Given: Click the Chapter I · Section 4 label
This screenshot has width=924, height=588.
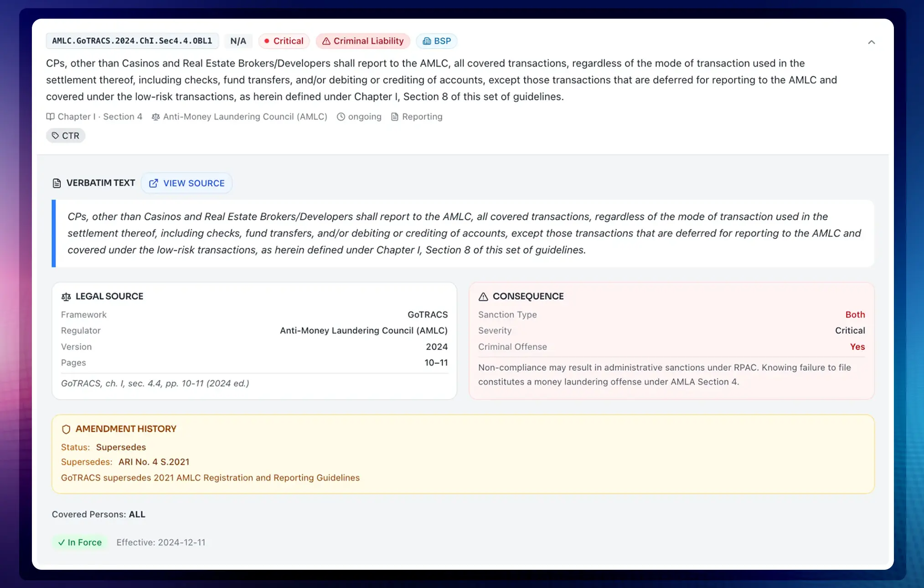Looking at the screenshot, I should point(100,117).
